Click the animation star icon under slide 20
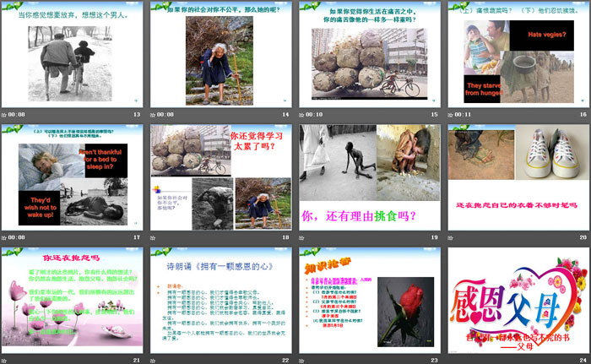The image size is (591, 364). coord(450,237)
